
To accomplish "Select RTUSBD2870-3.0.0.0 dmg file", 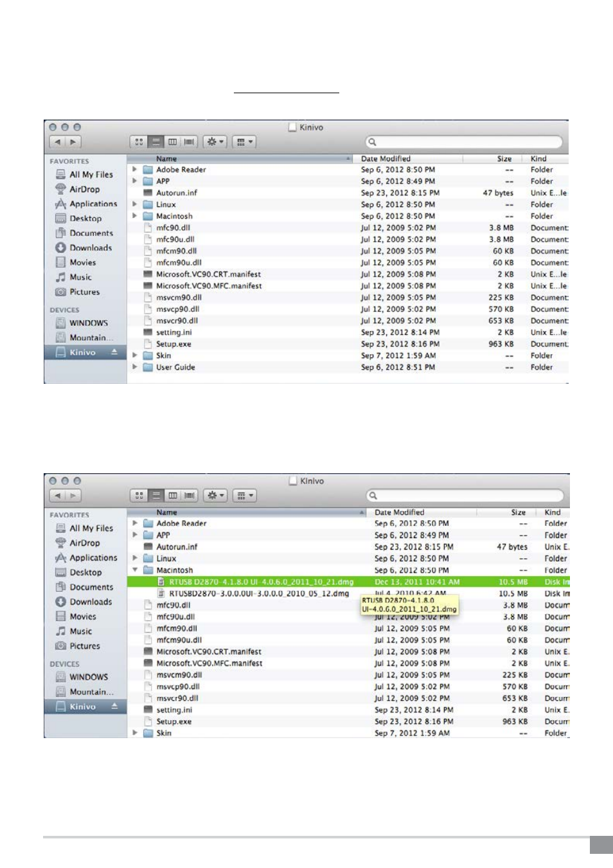I will 259,593.
